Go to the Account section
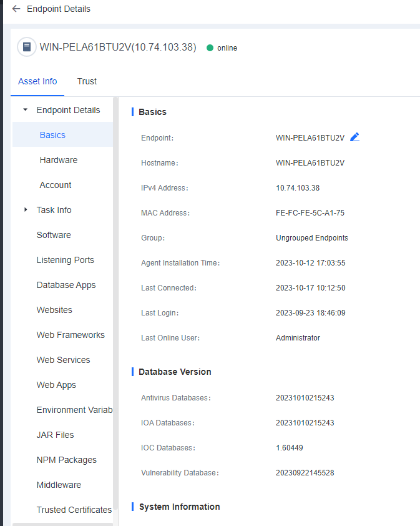 point(56,185)
